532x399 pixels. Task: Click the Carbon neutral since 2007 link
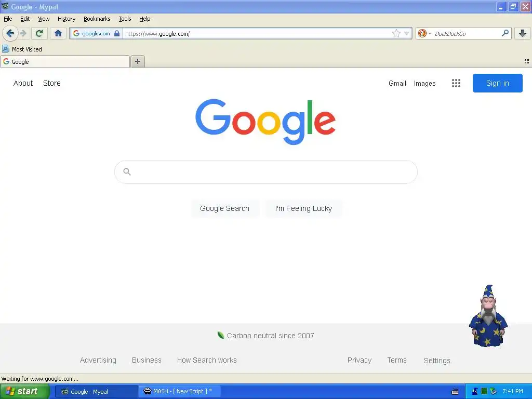[x=270, y=336]
